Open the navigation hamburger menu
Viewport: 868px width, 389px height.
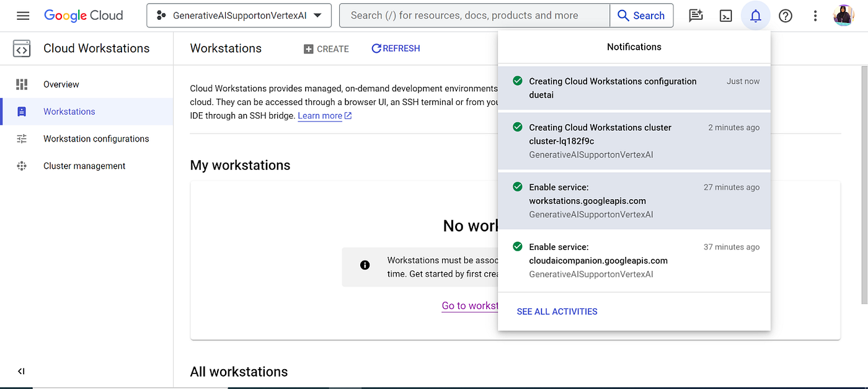click(23, 16)
